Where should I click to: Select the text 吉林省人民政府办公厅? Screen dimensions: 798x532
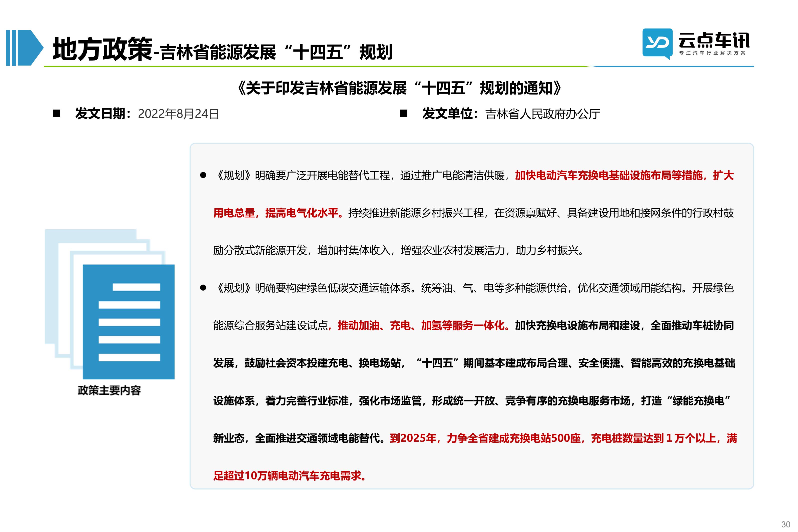click(x=543, y=114)
